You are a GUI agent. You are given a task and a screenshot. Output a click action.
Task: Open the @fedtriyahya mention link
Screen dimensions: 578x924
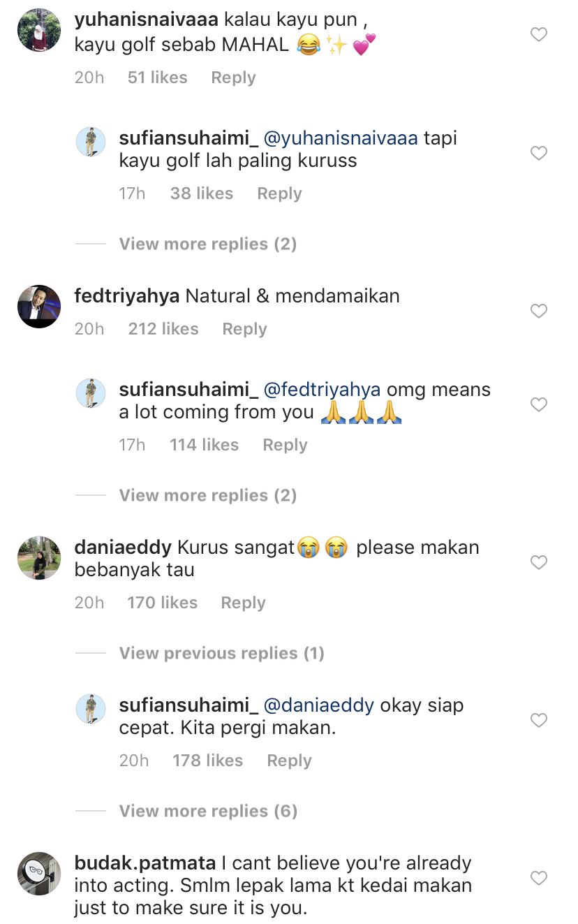coord(322,390)
